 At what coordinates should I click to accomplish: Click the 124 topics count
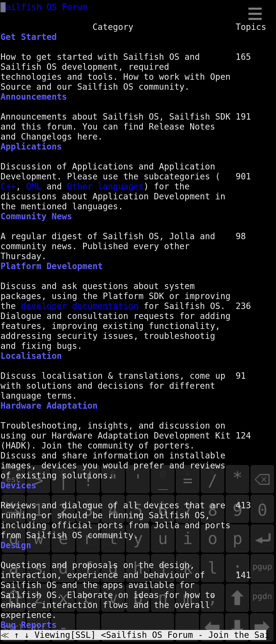243,435
